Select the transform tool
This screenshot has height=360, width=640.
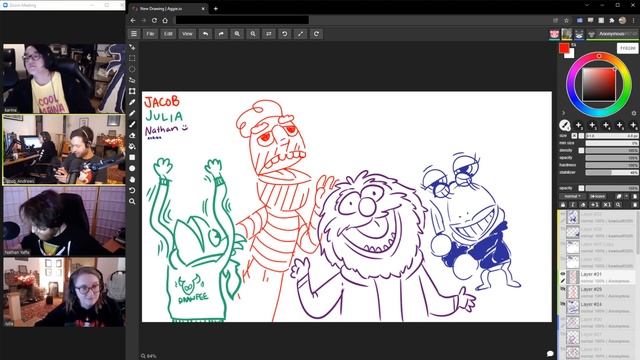pyautogui.click(x=132, y=91)
